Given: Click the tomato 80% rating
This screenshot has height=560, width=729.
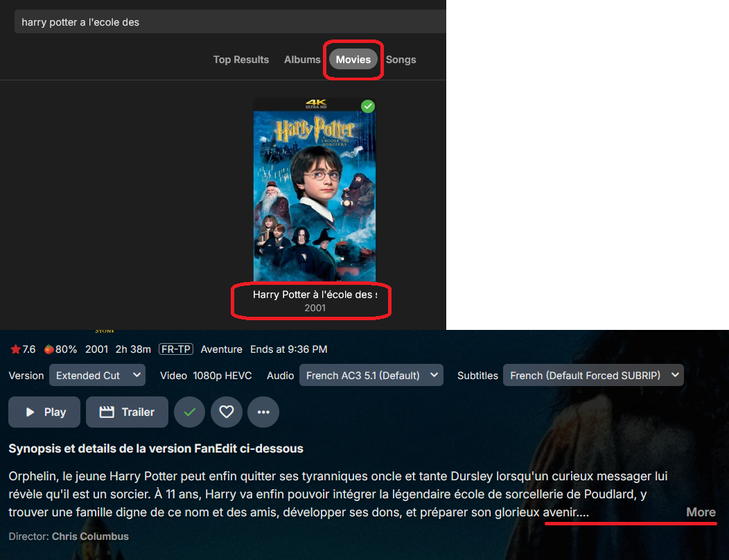Looking at the screenshot, I should [61, 349].
